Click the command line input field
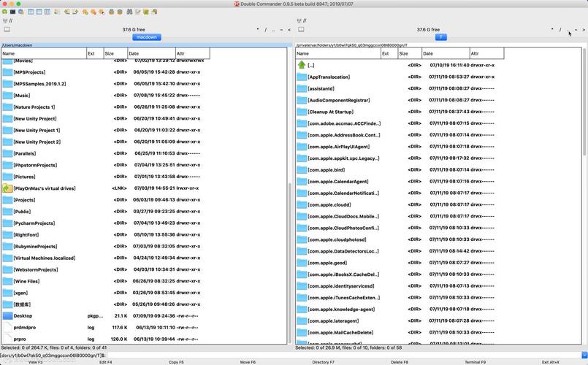The height and width of the screenshot is (365, 588). [344, 355]
